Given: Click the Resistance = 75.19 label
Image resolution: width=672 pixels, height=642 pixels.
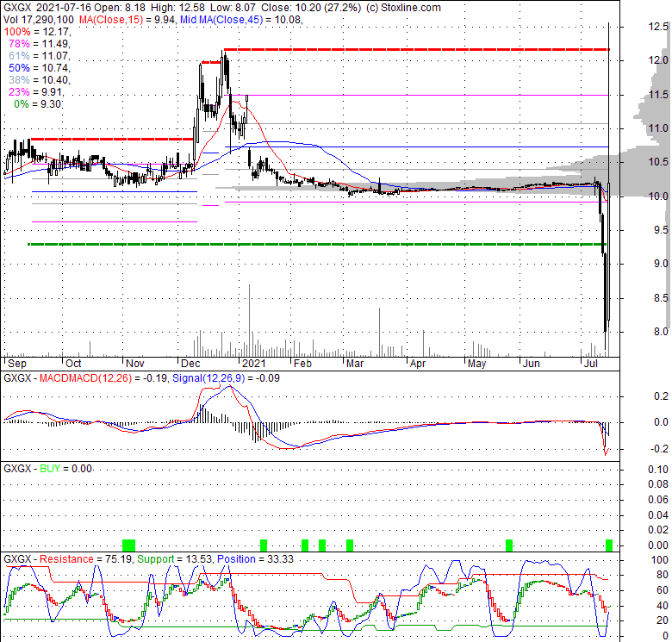Looking at the screenshot, I should point(87,559).
